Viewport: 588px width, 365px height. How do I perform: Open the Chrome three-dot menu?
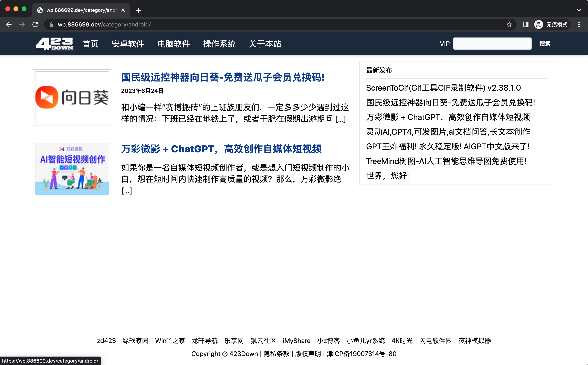click(x=579, y=24)
